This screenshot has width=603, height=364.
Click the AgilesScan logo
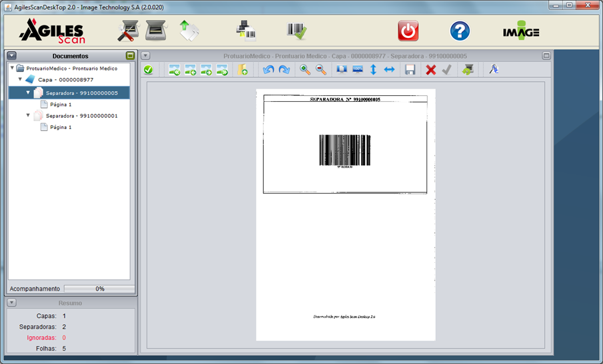pos(52,31)
